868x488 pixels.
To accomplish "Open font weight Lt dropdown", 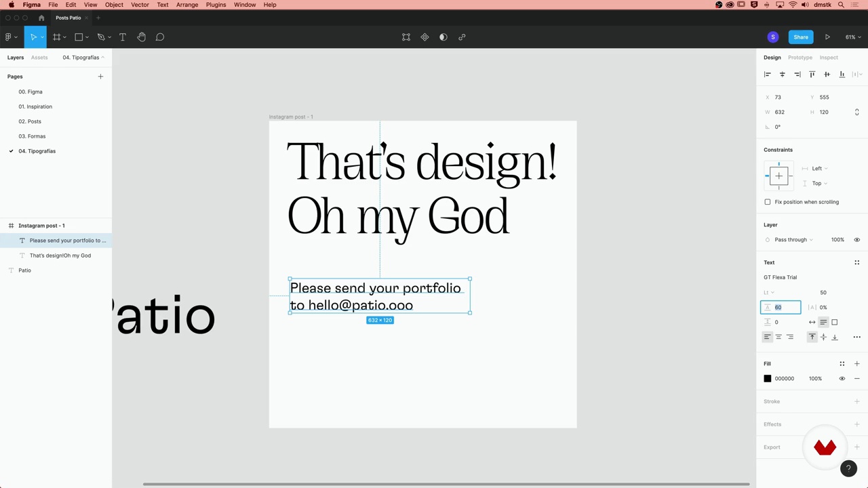I will 769,293.
